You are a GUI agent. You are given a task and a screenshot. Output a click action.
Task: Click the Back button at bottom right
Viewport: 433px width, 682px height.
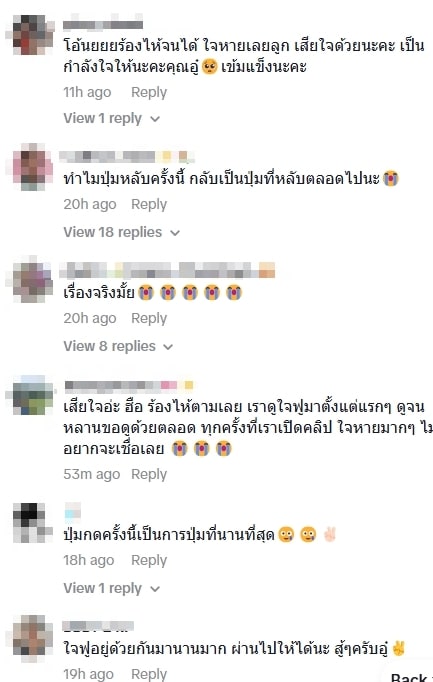coord(409,677)
